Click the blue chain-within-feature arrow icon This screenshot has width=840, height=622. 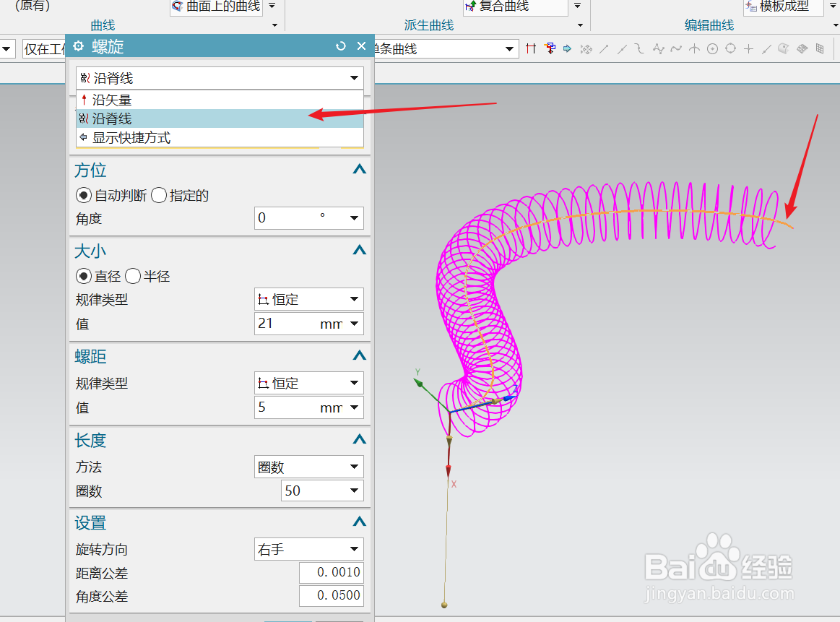point(567,48)
